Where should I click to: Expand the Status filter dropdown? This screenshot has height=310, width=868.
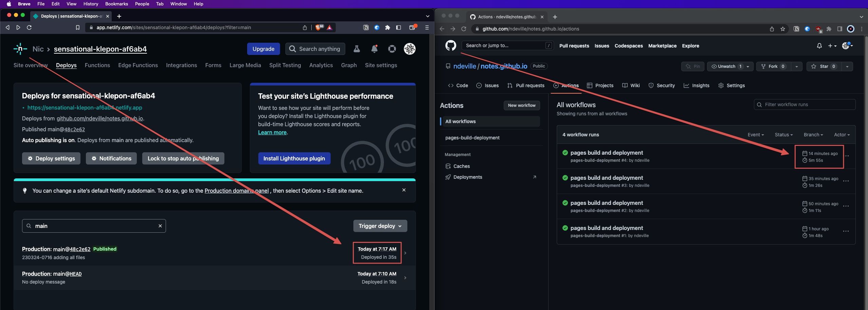point(783,135)
